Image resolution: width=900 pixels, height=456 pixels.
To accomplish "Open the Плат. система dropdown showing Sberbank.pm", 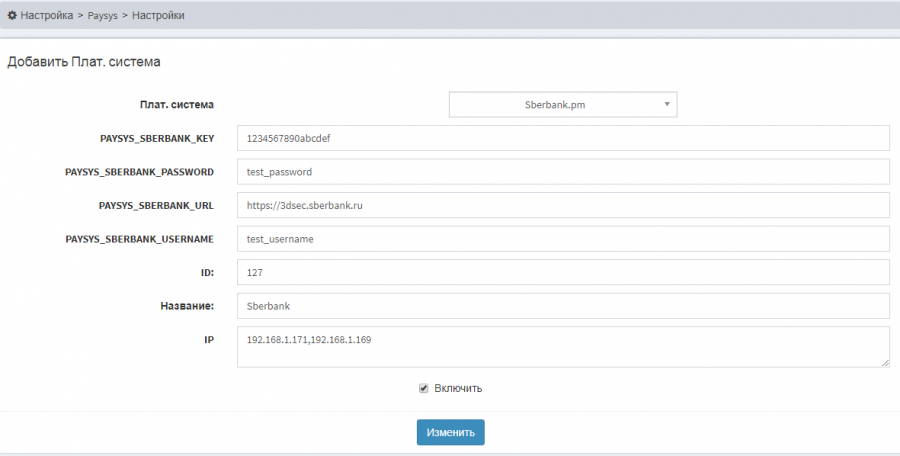I will pos(562,105).
